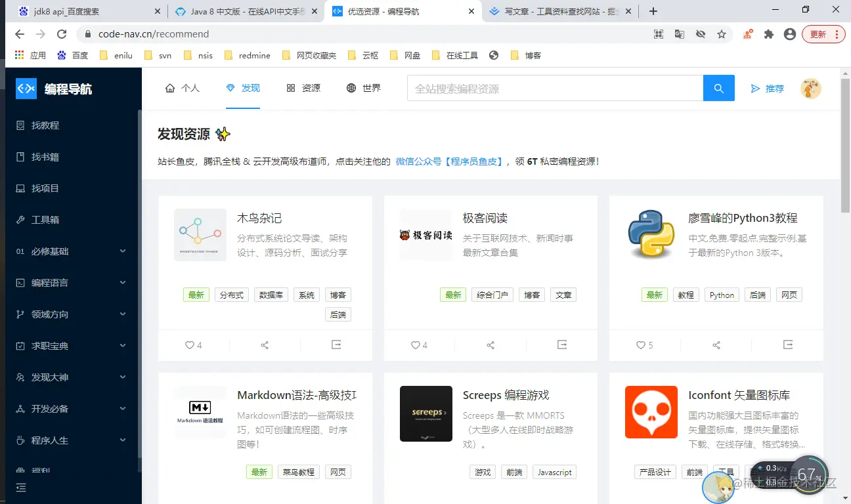Image resolution: width=851 pixels, height=504 pixels.
Task: Click the Javascript tag on the Screeps card
Action: click(x=555, y=472)
